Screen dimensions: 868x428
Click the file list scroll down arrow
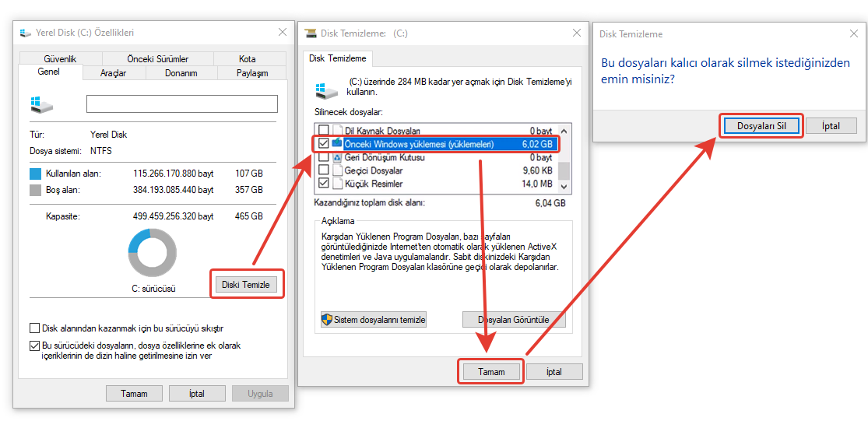point(565,185)
